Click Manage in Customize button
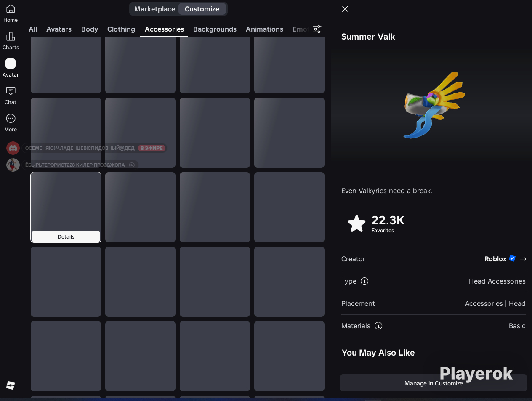 pyautogui.click(x=434, y=383)
